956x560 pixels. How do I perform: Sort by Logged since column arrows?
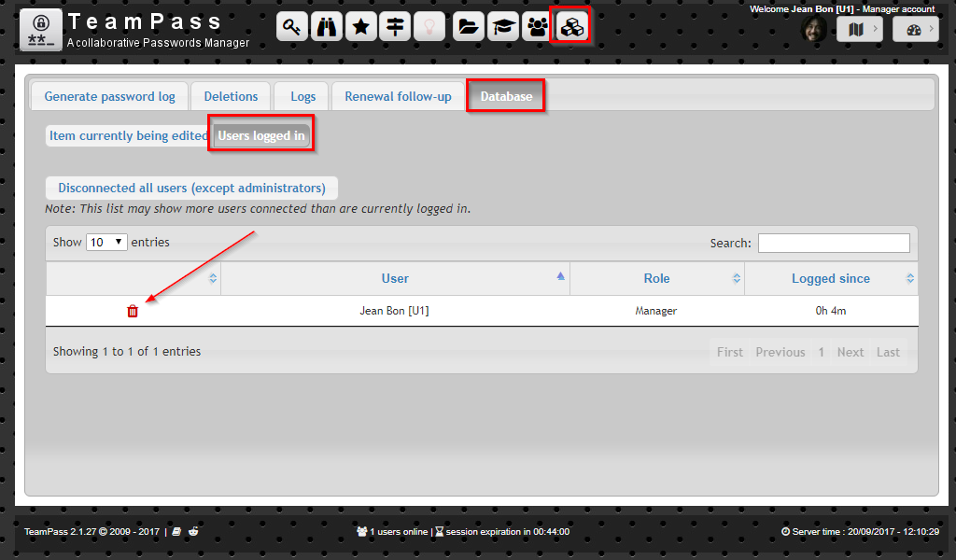point(908,277)
